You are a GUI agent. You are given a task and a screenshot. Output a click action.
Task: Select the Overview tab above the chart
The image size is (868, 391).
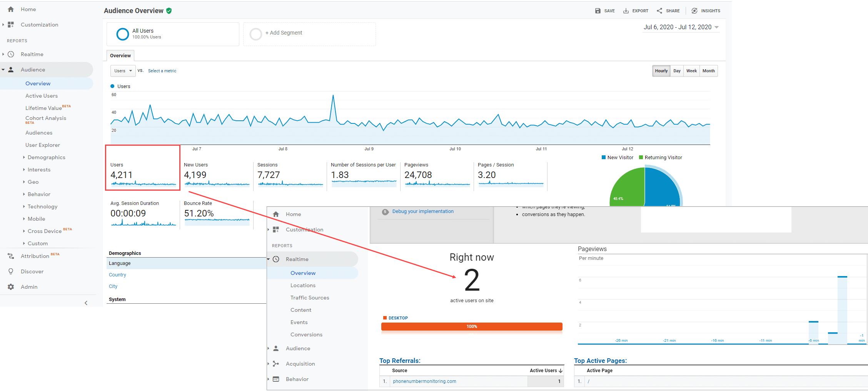[x=120, y=56]
